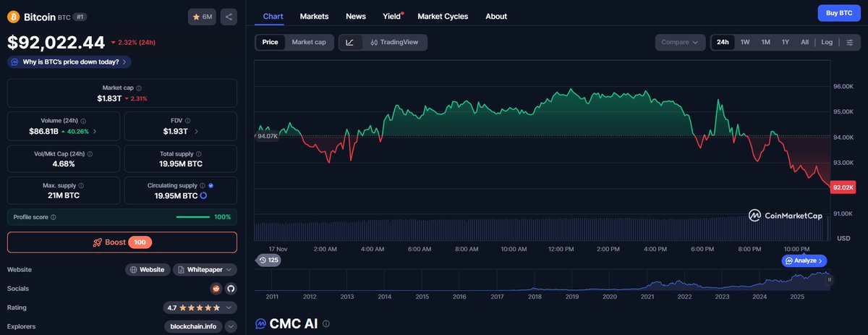Viewport: 868px width, 335px height.
Task: Switch to TradingView chart mode
Action: [393, 42]
